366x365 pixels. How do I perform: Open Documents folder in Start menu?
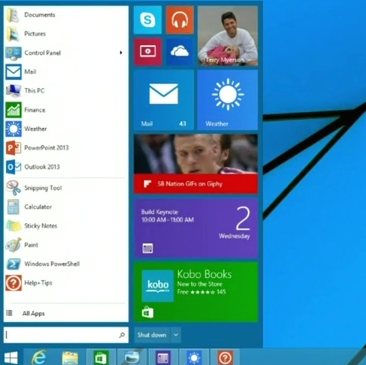coord(66,15)
